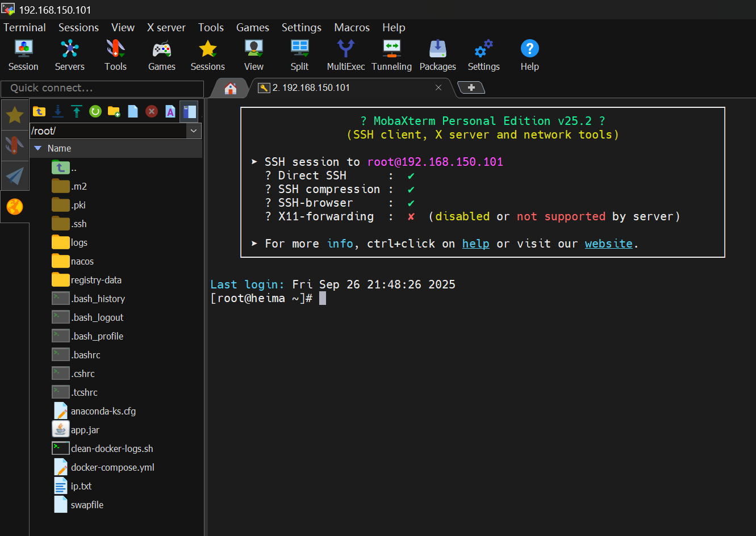Open the Terminal menu
This screenshot has height=536, width=756.
pyautogui.click(x=24, y=27)
